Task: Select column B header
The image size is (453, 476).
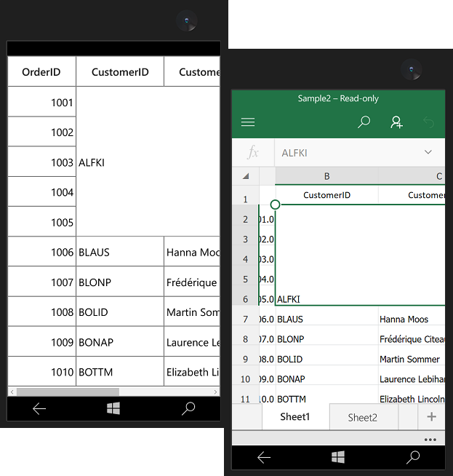Action: [x=327, y=176]
